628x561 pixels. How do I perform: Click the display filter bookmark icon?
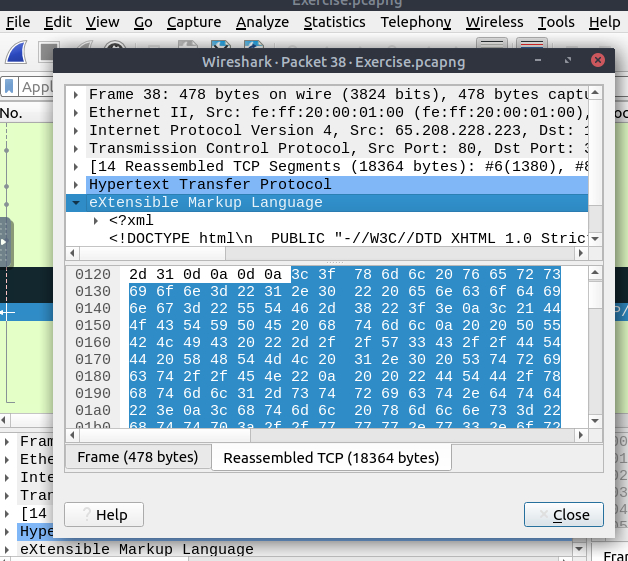click(x=9, y=86)
